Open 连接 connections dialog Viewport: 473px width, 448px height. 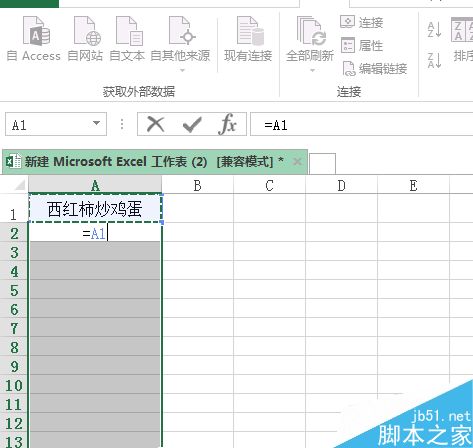[362, 23]
